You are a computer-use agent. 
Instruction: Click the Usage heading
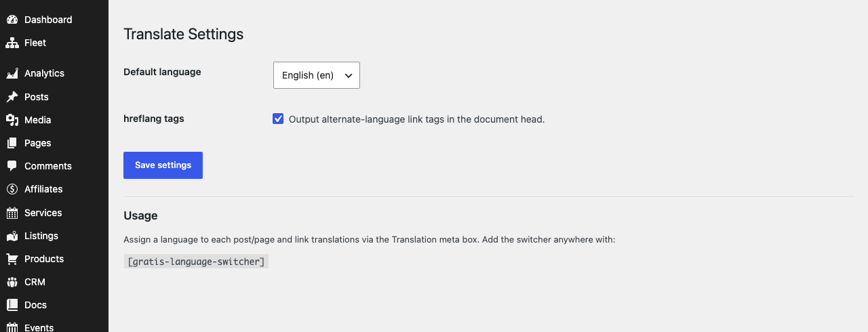click(140, 215)
